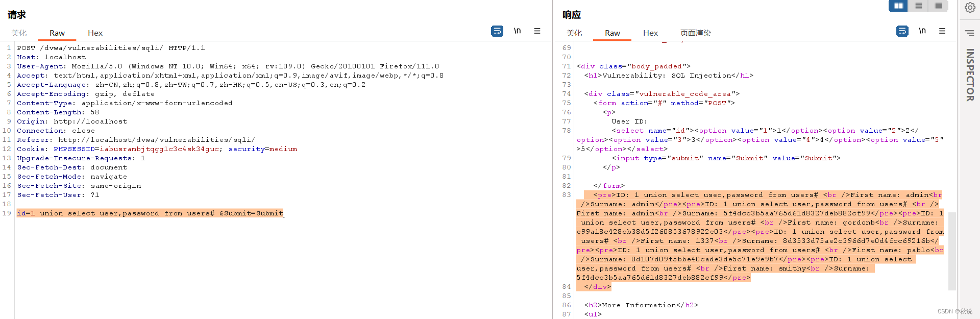980x319 pixels.
Task: Switch response view to Hex tab
Action: (x=650, y=33)
